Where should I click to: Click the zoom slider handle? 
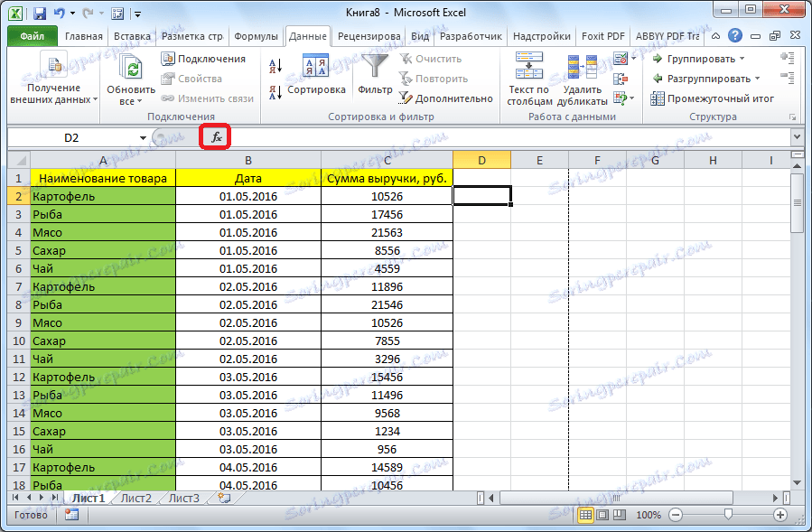point(728,515)
